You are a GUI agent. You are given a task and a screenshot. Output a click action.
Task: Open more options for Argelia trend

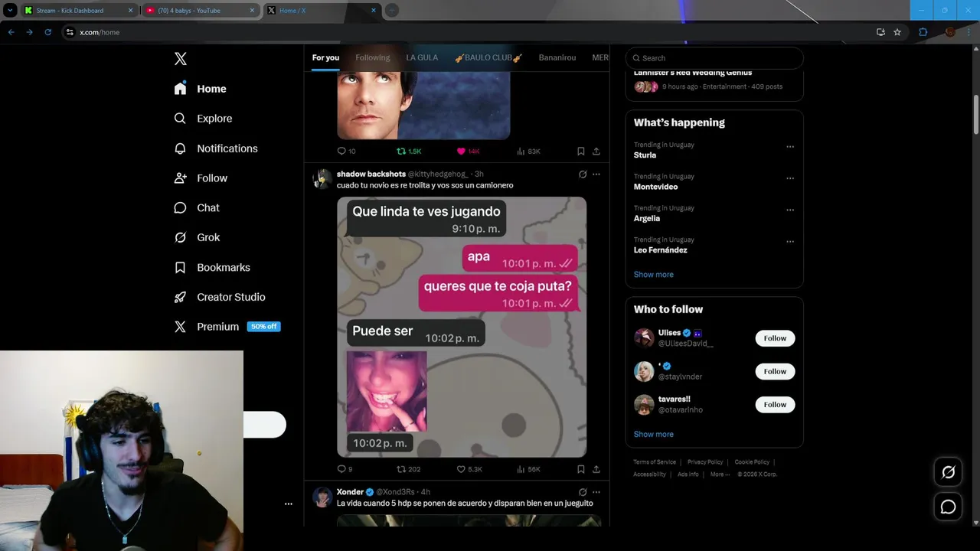[790, 210]
